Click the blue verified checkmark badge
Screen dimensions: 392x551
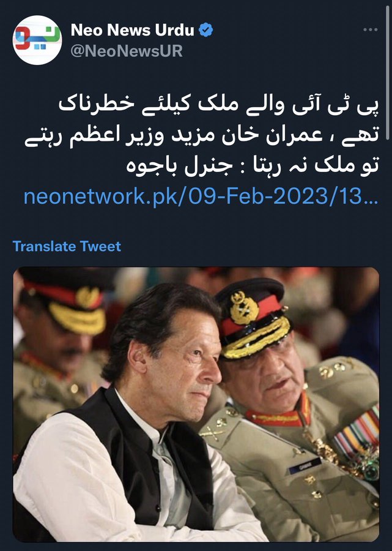[x=206, y=30]
